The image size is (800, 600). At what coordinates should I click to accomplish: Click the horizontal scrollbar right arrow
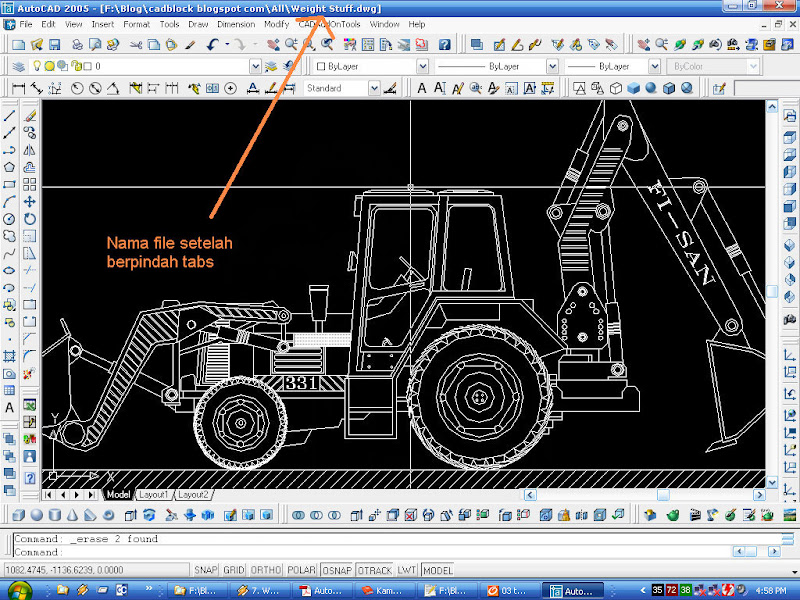[x=759, y=494]
